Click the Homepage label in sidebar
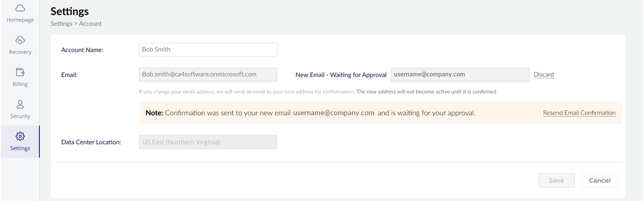The image size is (644, 201). pyautogui.click(x=20, y=19)
